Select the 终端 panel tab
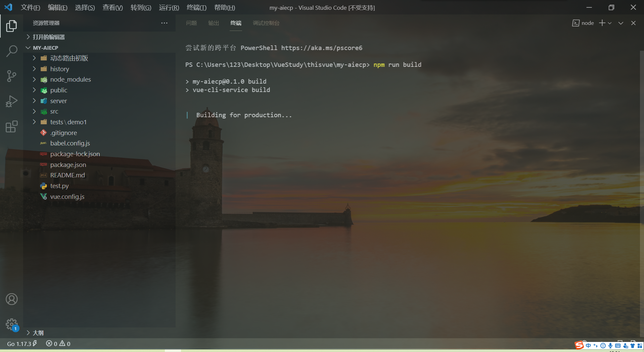The image size is (644, 352). 236,23
